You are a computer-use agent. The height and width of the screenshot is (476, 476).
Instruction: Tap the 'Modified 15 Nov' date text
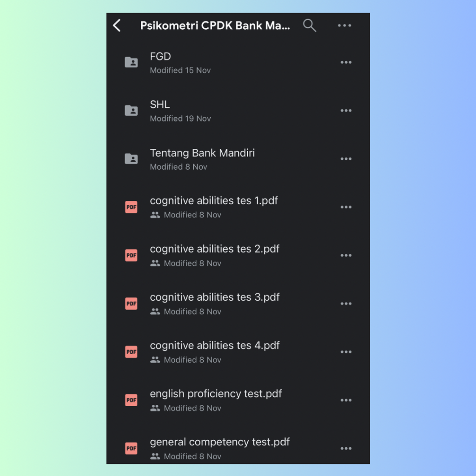[x=180, y=71]
